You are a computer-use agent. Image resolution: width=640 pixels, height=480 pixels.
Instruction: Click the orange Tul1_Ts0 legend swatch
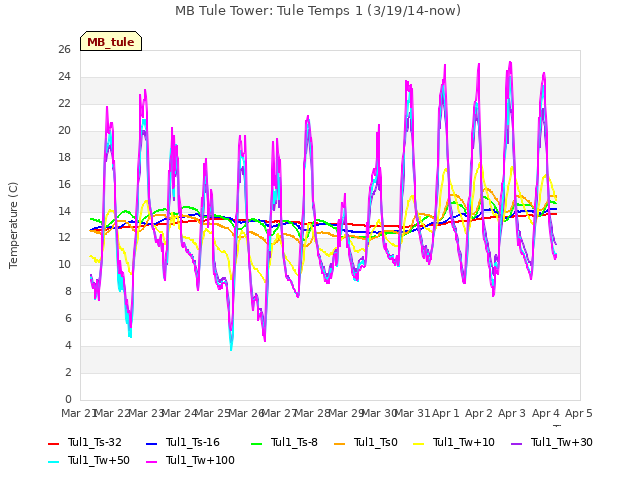(x=340, y=443)
